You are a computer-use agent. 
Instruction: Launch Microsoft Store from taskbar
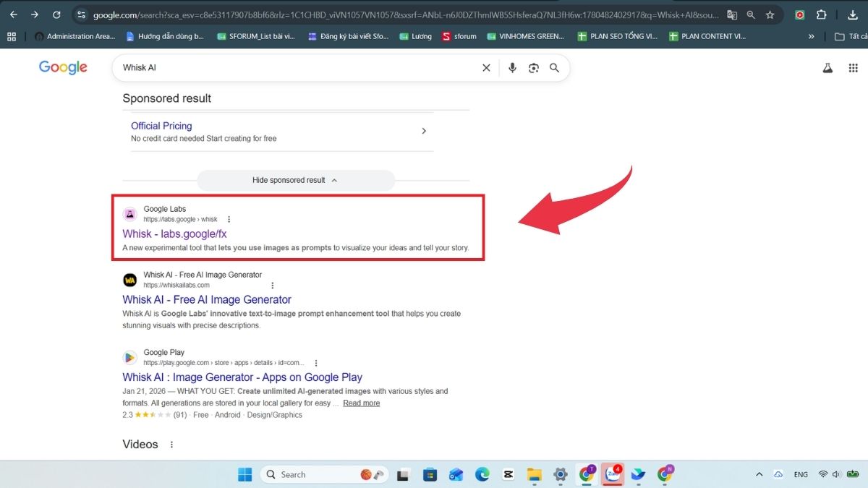coord(430,474)
